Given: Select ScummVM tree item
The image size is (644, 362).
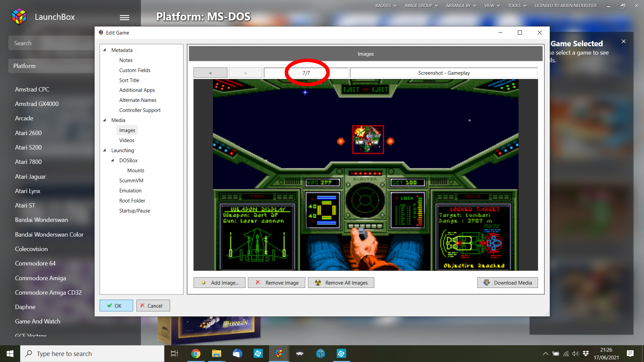Looking at the screenshot, I should tap(131, 180).
